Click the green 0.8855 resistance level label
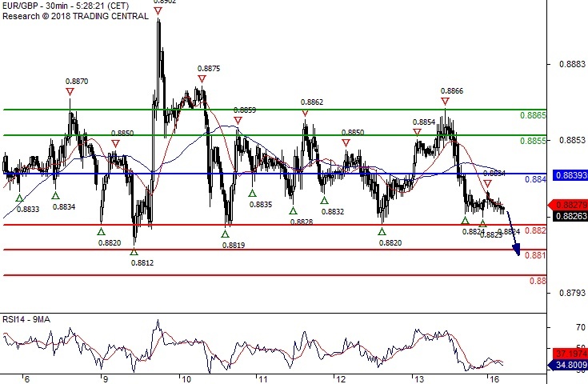This screenshot has width=588, height=384. [533, 141]
